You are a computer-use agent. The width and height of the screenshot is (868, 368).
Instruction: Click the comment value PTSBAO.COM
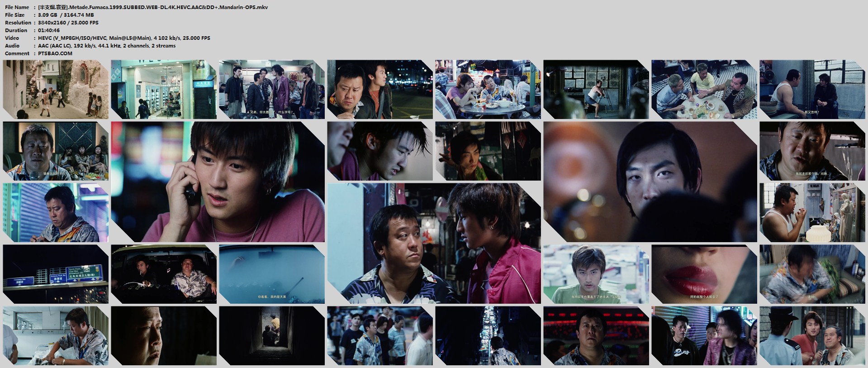pos(55,53)
